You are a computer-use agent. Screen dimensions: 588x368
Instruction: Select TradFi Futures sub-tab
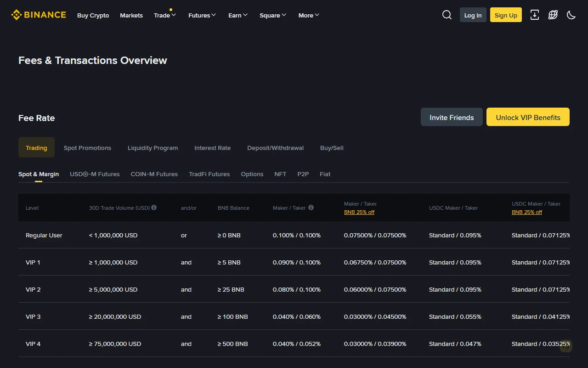coord(209,174)
